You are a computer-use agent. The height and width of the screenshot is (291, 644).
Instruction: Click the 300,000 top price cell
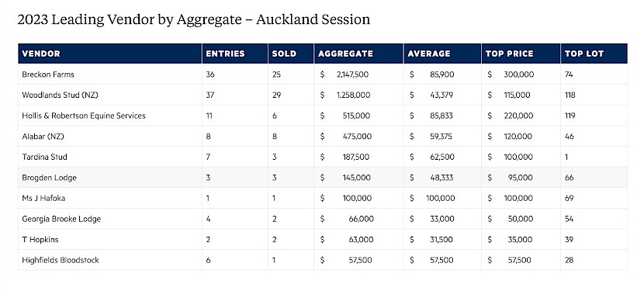tap(519, 74)
